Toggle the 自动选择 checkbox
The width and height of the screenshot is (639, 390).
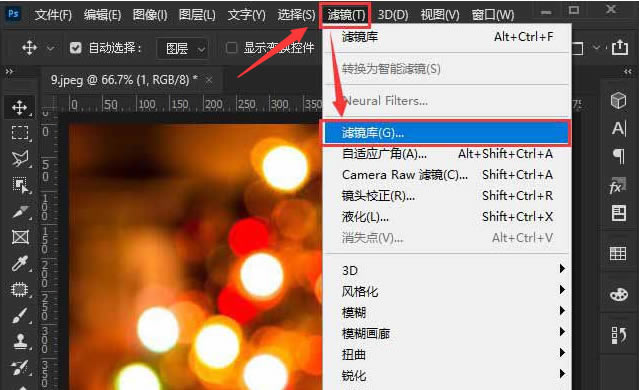(x=75, y=48)
